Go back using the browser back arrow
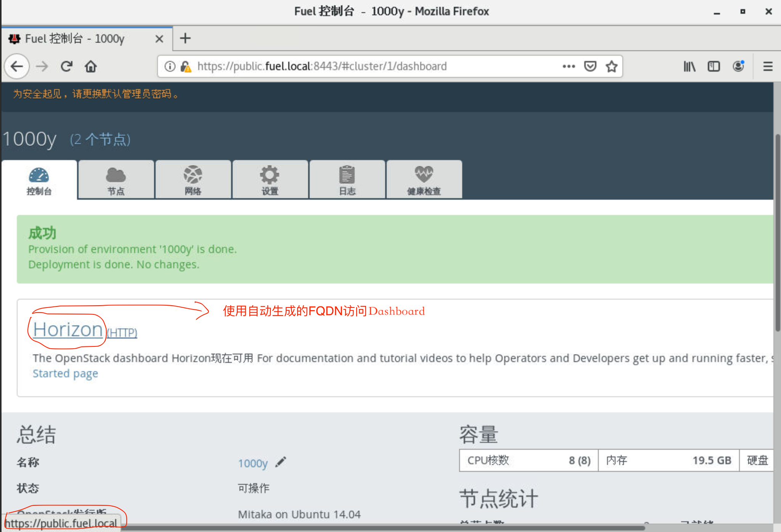781x532 pixels. [17, 66]
